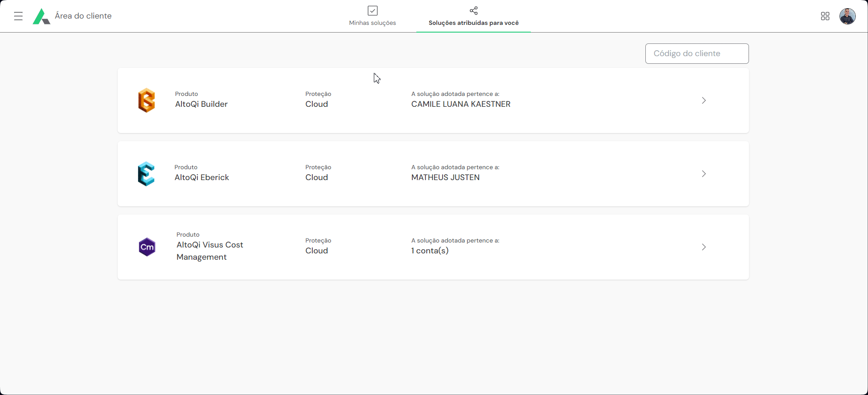Viewport: 868px width, 395px height.
Task: Expand the Visus Cost Management chevron
Action: pyautogui.click(x=704, y=247)
